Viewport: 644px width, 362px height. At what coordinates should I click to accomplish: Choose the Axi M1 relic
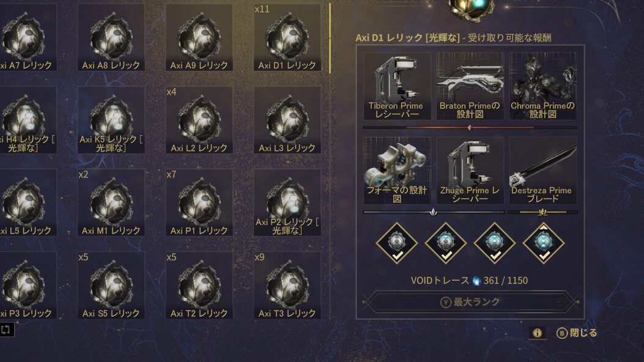point(111,203)
